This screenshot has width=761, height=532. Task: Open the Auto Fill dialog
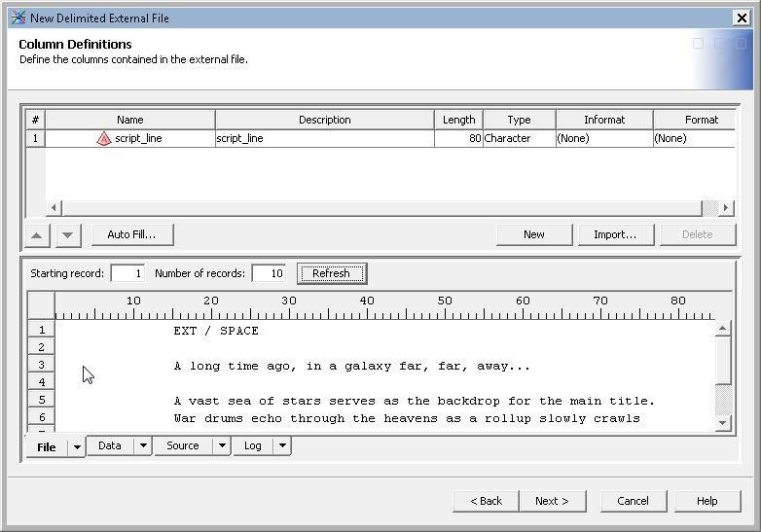(x=132, y=234)
